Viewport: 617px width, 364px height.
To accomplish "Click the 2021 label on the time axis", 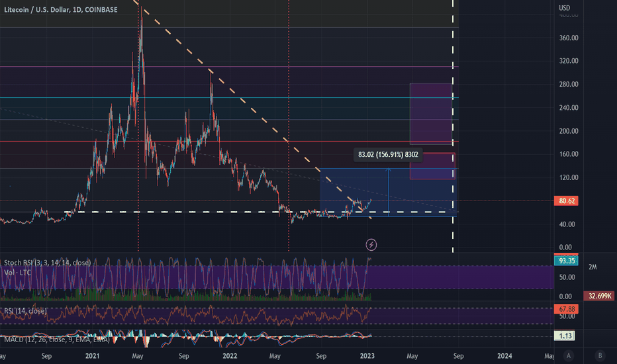I will click(93, 356).
